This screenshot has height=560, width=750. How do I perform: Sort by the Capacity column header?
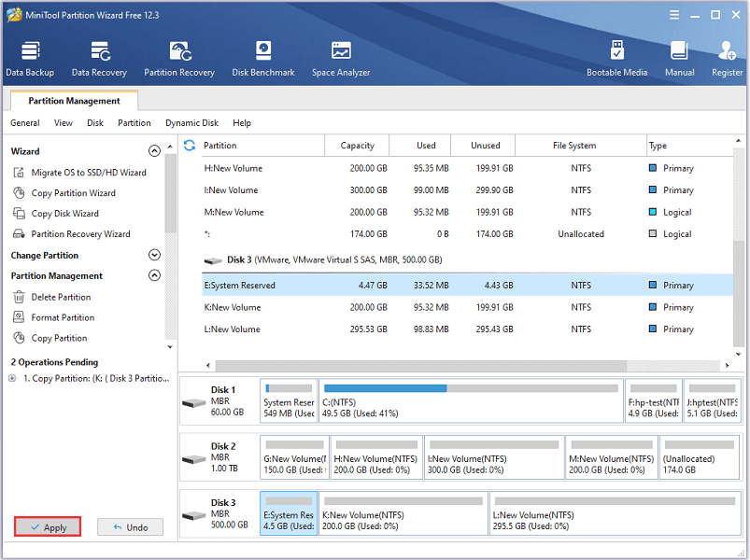click(x=357, y=146)
